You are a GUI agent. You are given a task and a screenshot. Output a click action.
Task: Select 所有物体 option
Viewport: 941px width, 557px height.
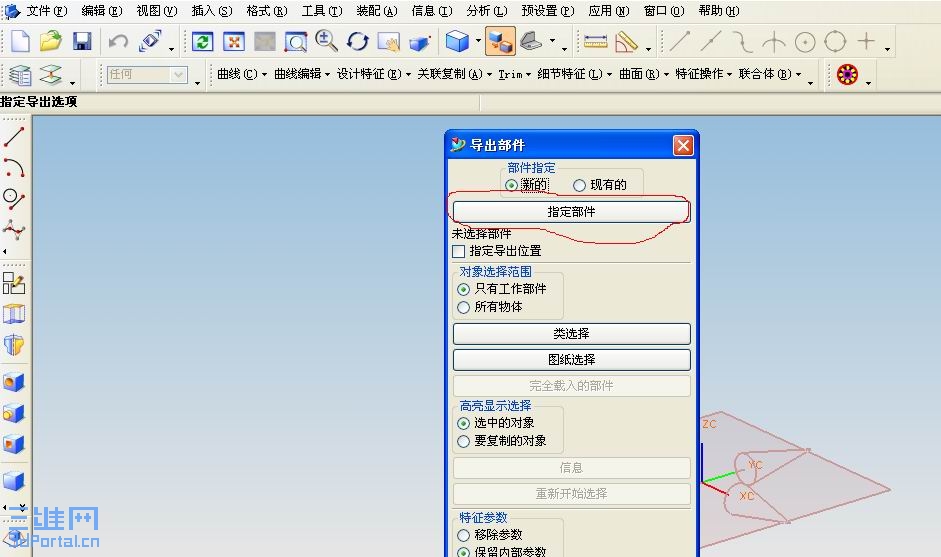pyautogui.click(x=463, y=307)
